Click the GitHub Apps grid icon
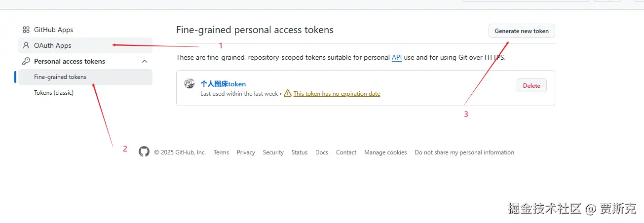The height and width of the screenshot is (223, 644). [x=26, y=30]
